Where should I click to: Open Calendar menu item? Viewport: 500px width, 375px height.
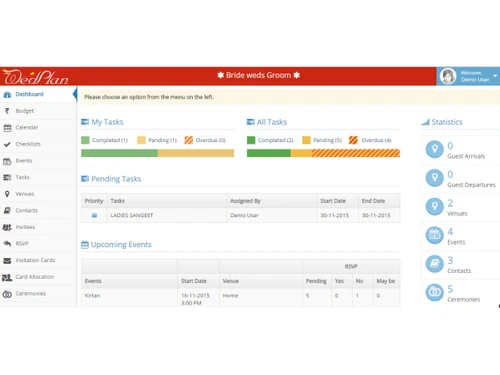coord(38,128)
